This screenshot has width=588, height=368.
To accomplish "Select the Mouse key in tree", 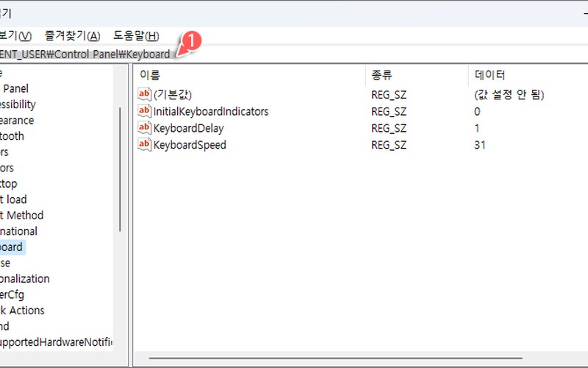I will (5, 263).
